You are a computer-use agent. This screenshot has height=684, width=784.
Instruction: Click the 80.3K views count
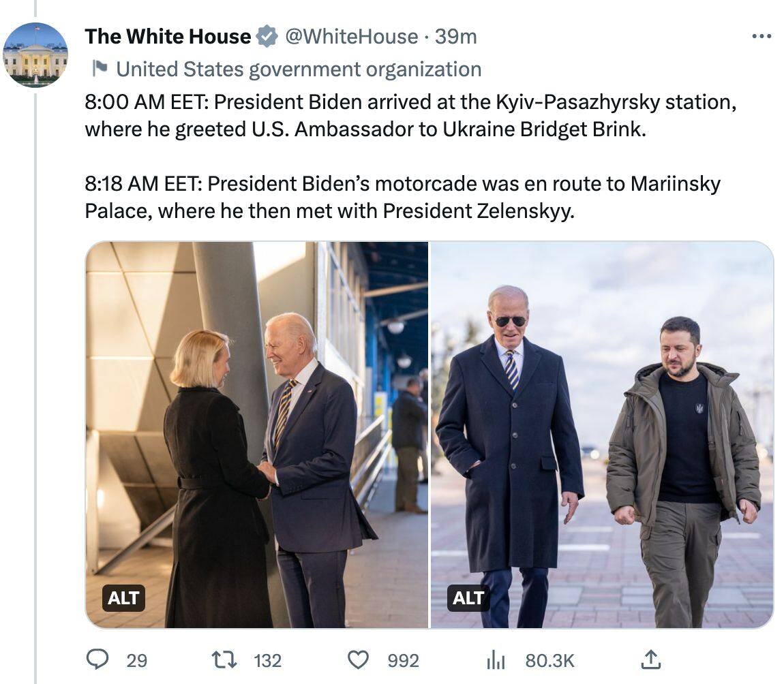pyautogui.click(x=549, y=659)
